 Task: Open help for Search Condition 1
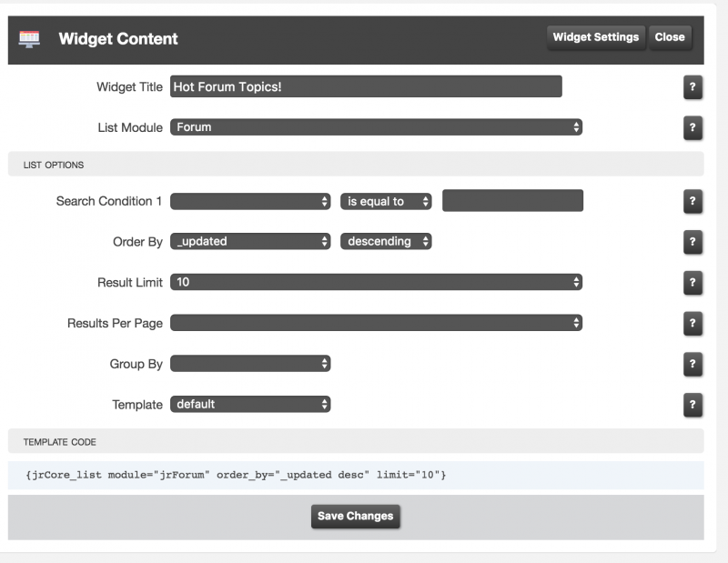point(693,202)
